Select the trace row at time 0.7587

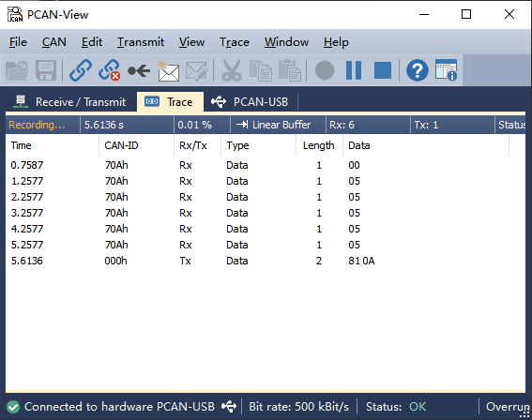click(266, 165)
